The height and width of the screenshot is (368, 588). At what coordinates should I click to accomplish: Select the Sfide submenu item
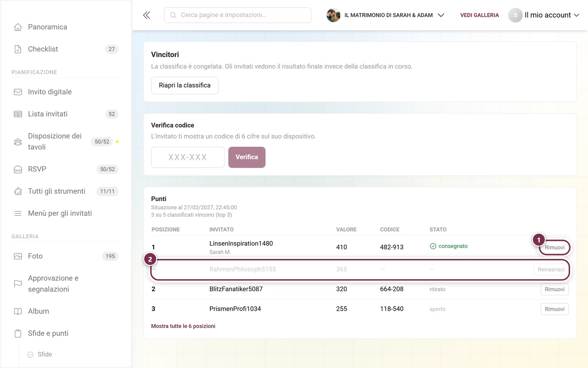pos(45,355)
